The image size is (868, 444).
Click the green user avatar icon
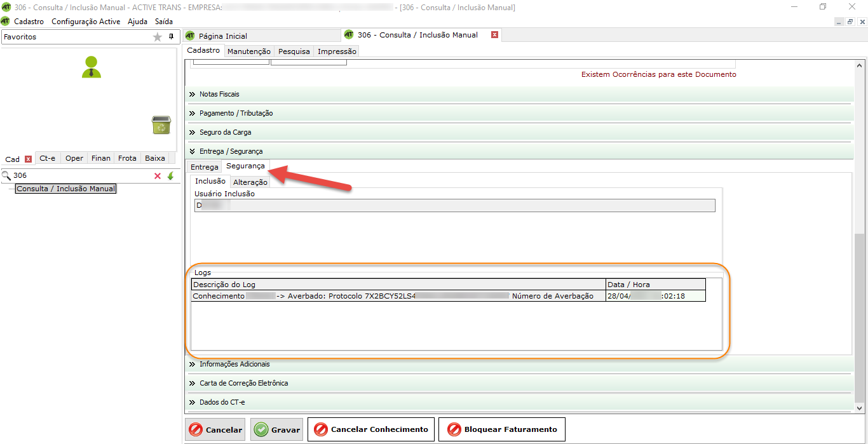(92, 67)
